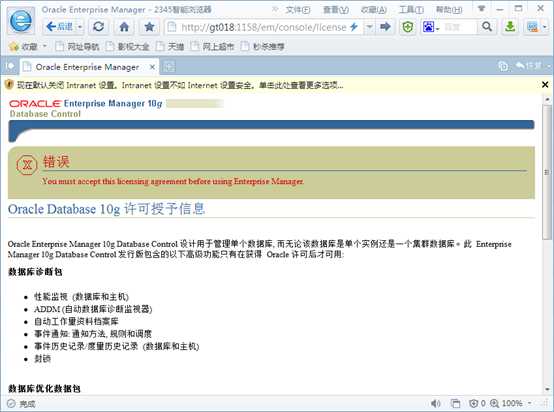
Task: Click the ad-block shield counter in status bar
Action: click(477, 403)
